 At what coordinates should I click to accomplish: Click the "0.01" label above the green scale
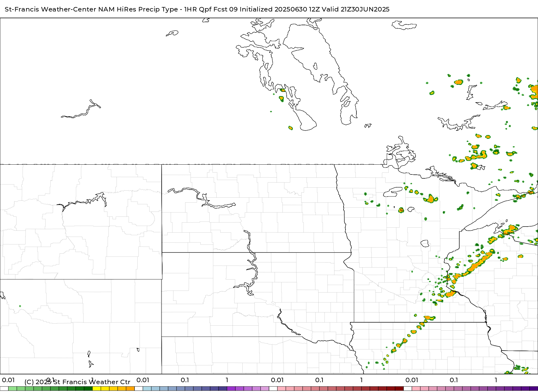[x=8, y=380]
